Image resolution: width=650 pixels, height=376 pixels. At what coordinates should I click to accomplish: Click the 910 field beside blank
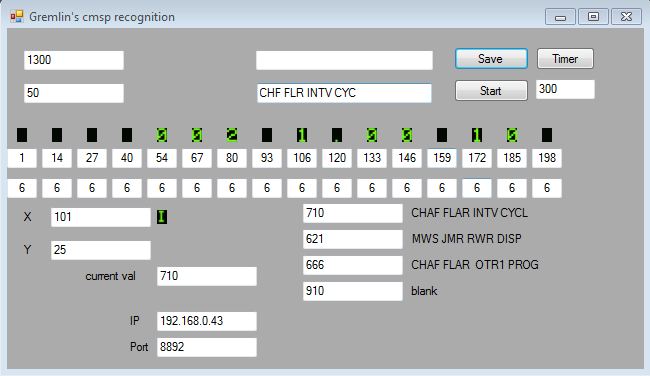(353, 291)
